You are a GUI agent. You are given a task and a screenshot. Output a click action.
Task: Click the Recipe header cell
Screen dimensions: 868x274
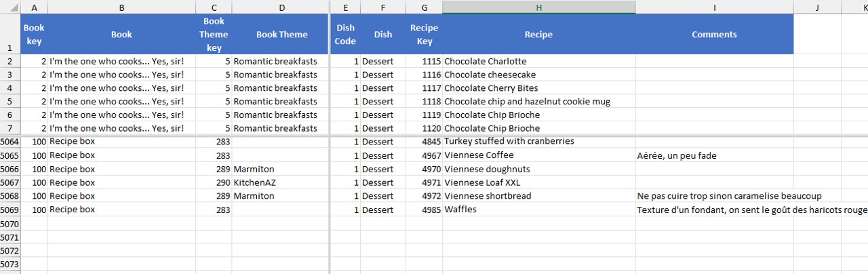(538, 35)
